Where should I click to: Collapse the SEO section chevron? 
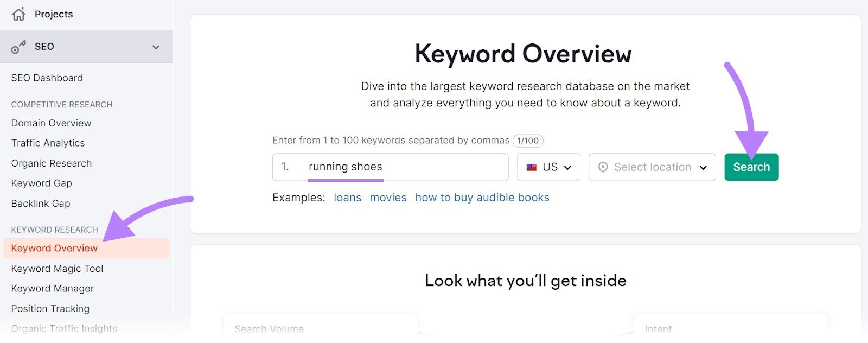[156, 47]
